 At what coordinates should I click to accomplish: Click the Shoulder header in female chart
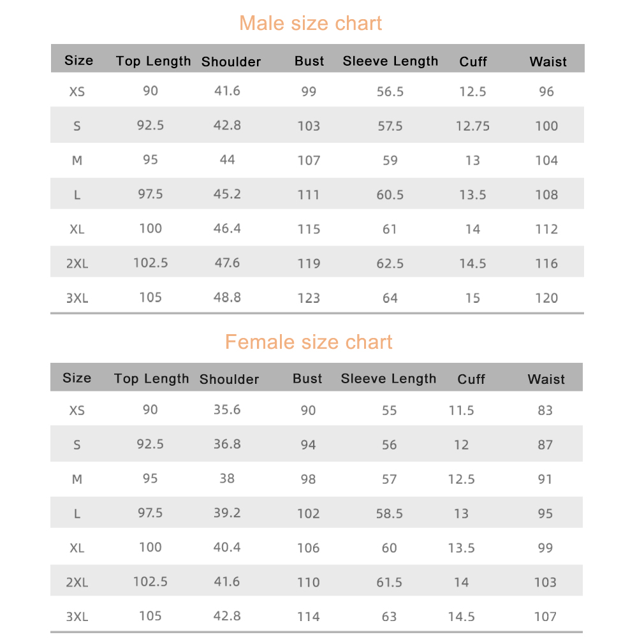click(229, 379)
